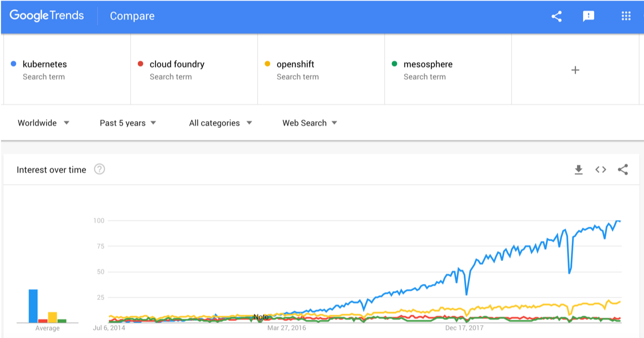Click the Note marker on chart
This screenshot has width=644, height=338.
(261, 317)
